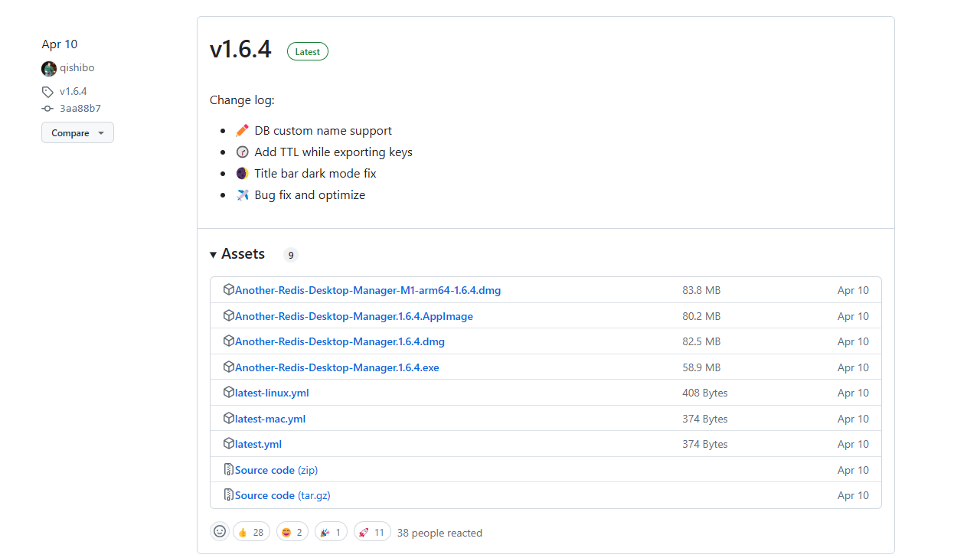Click the Add TTL while exporting keys text
The width and height of the screenshot is (980, 558).
pos(334,152)
